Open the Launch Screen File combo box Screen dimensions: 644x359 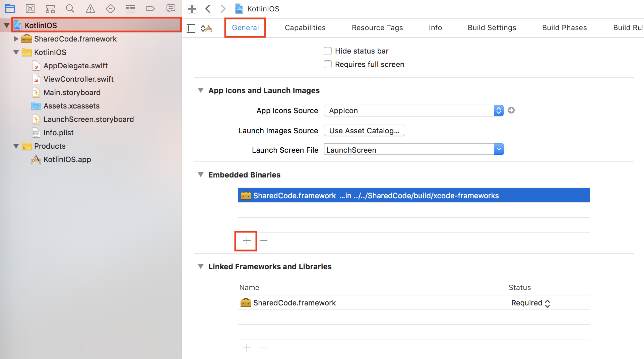pyautogui.click(x=499, y=149)
